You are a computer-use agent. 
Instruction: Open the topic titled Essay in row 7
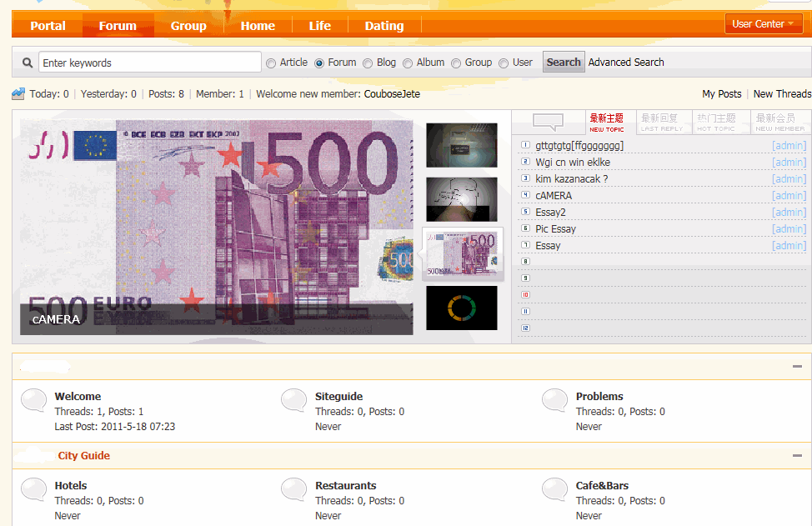548,245
